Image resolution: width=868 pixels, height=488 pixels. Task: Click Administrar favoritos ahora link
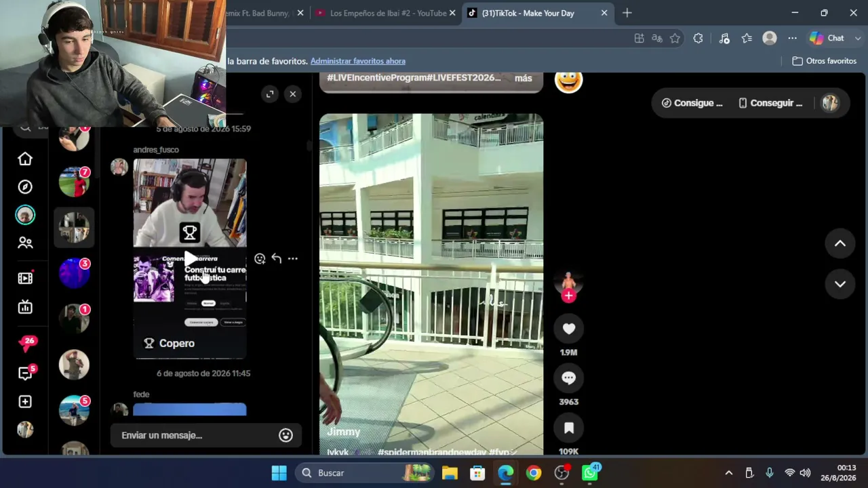(x=358, y=61)
